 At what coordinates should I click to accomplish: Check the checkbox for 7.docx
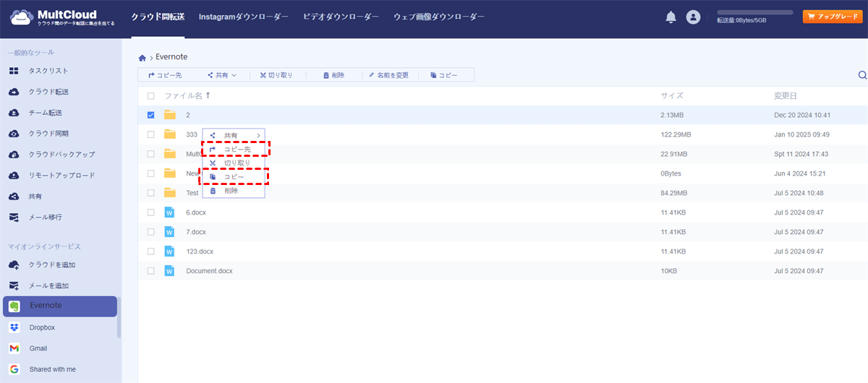click(x=150, y=232)
